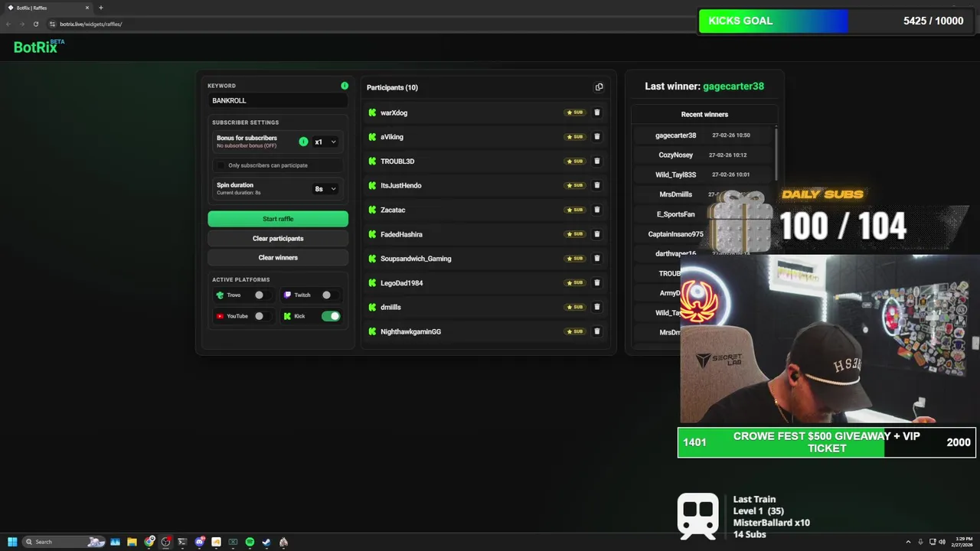Remove NighthawkgaminGG with the trash icon
The image size is (980, 551).
tap(597, 331)
